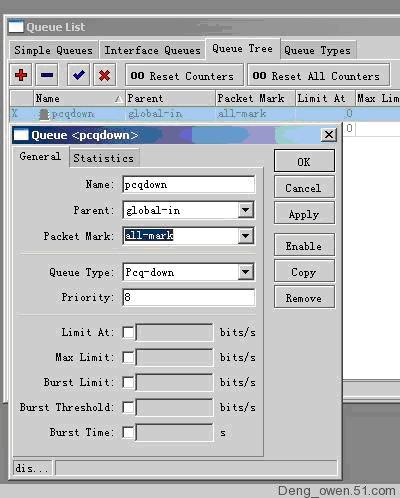Enable the Burst Time checkbox
The height and width of the screenshot is (498, 400).
pyautogui.click(x=128, y=433)
